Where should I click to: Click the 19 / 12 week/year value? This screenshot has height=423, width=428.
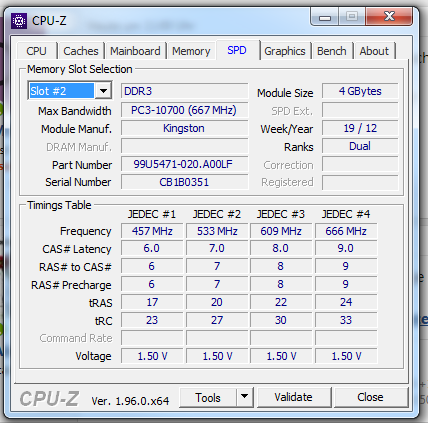click(360, 128)
